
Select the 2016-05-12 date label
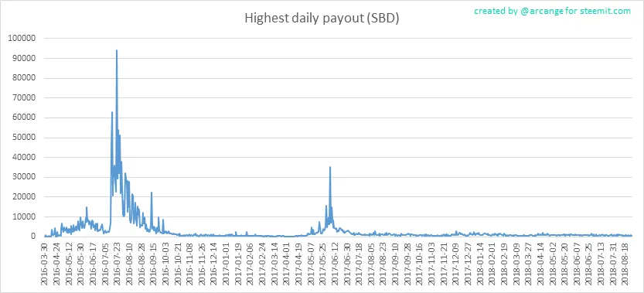pyautogui.click(x=69, y=264)
